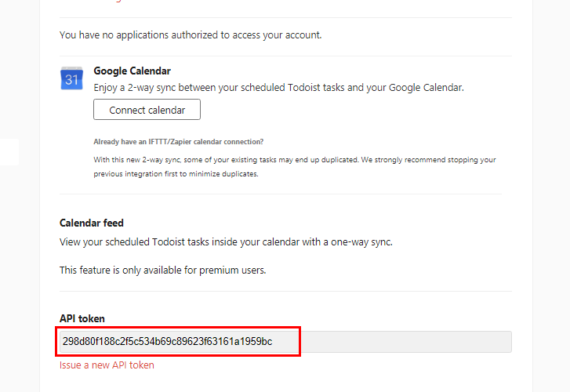
Task: Select the API token string text
Action: [167, 342]
